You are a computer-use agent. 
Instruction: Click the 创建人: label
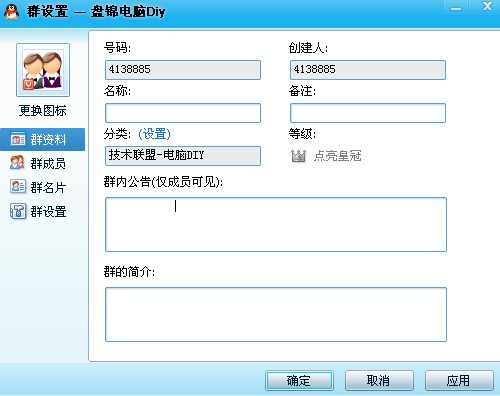tap(308, 48)
